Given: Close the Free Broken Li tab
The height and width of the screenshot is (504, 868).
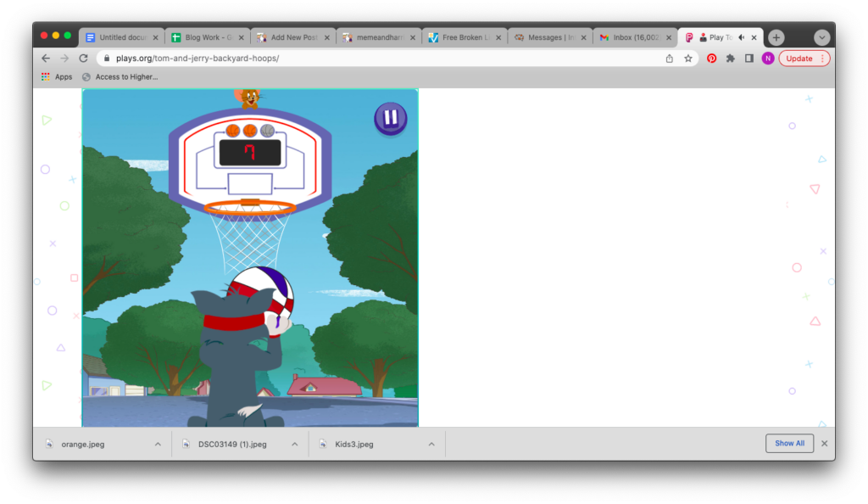Looking at the screenshot, I should click(498, 37).
